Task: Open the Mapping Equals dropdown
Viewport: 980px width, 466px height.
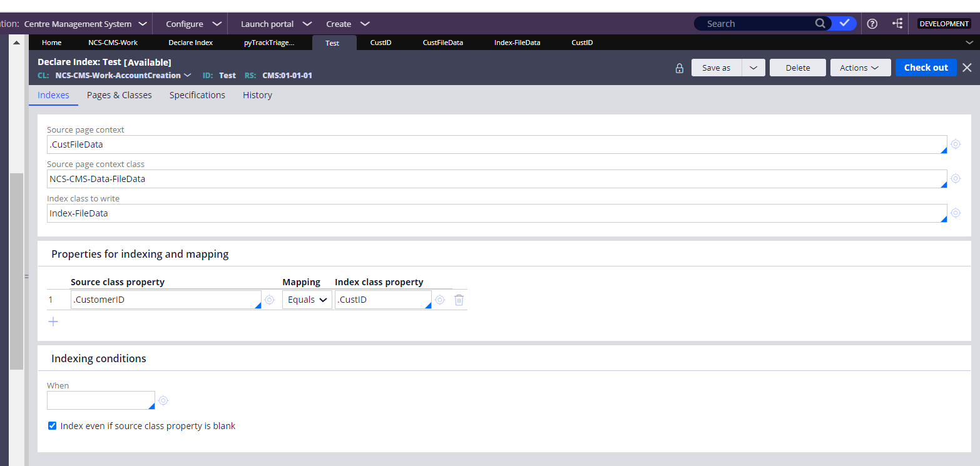Action: pos(307,300)
